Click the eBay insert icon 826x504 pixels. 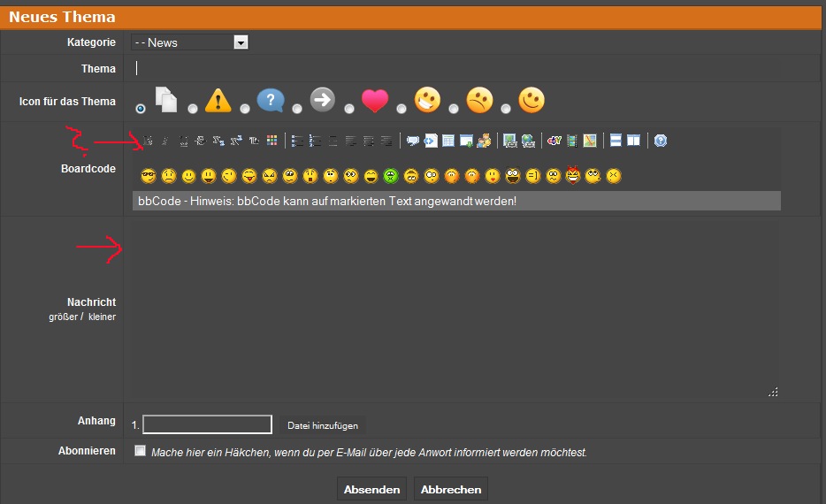[554, 141]
